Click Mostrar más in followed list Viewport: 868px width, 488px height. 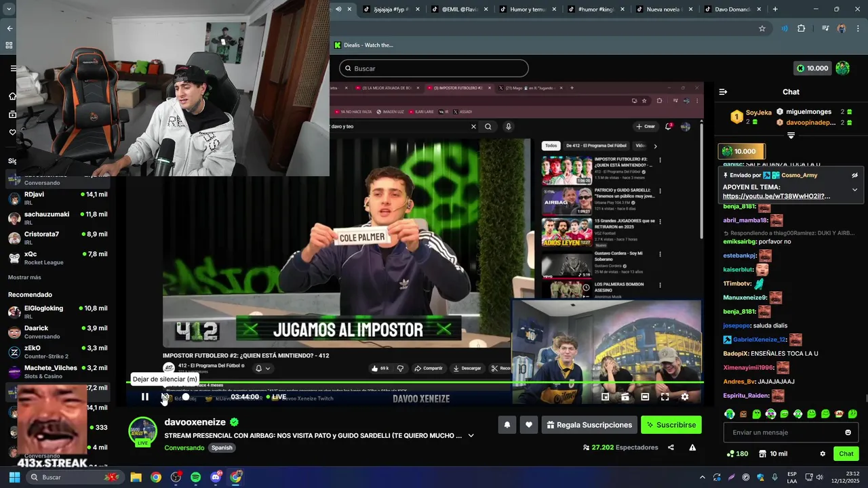24,277
